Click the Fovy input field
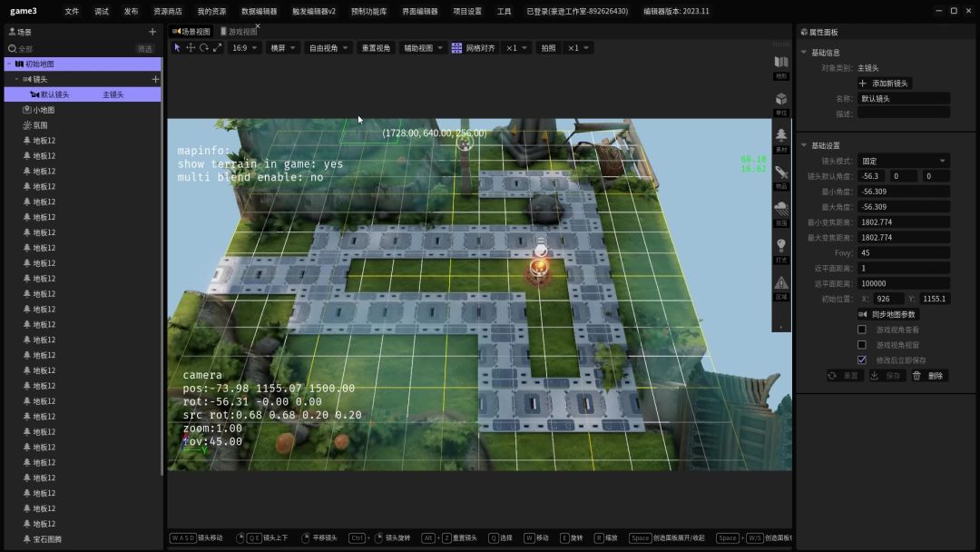 (x=903, y=253)
